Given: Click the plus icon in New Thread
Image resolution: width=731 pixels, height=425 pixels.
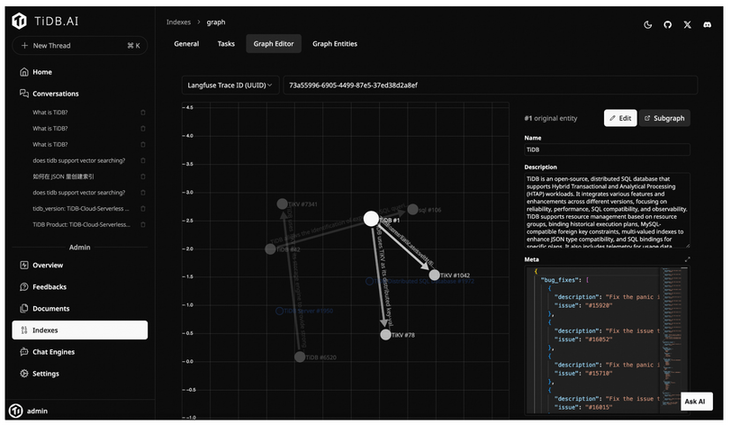Looking at the screenshot, I should [x=25, y=45].
